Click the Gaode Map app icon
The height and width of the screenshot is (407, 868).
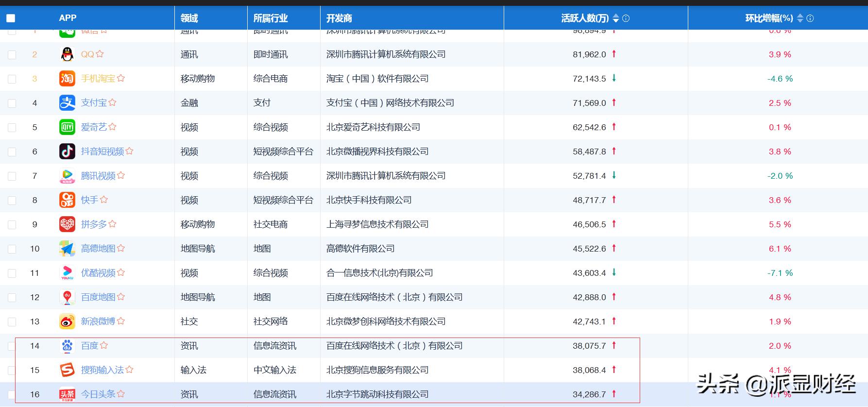click(67, 248)
